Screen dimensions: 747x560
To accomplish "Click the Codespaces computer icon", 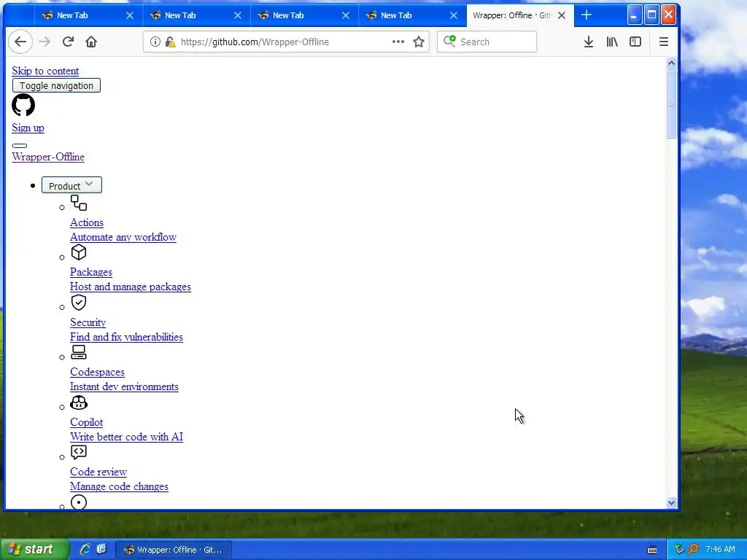I will pos(79,352).
